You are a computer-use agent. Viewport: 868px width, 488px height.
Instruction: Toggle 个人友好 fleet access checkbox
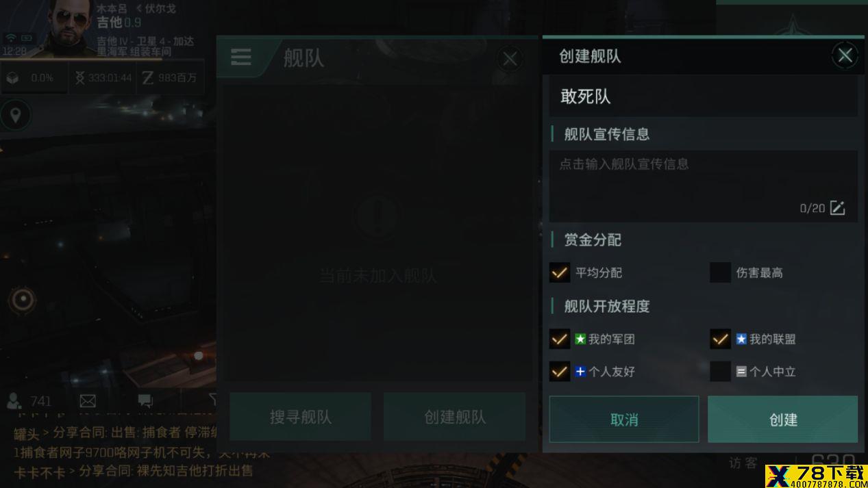(x=560, y=372)
